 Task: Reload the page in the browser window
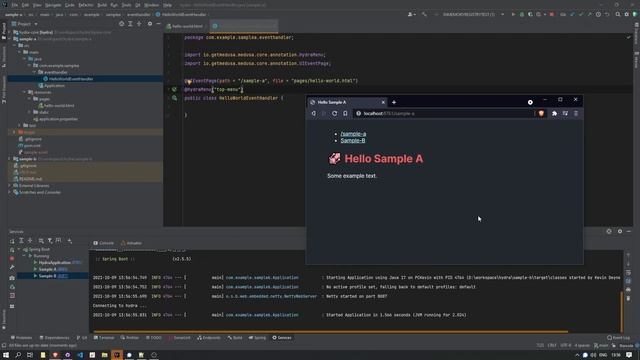click(x=334, y=113)
